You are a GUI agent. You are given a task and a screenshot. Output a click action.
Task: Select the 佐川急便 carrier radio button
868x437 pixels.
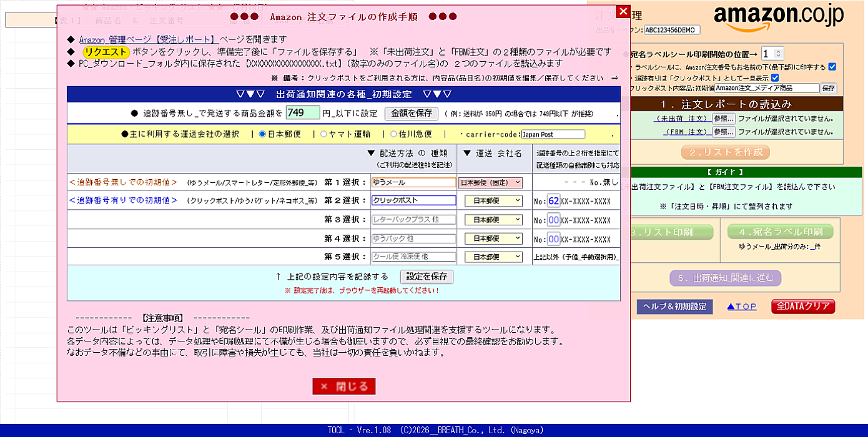pyautogui.click(x=393, y=134)
